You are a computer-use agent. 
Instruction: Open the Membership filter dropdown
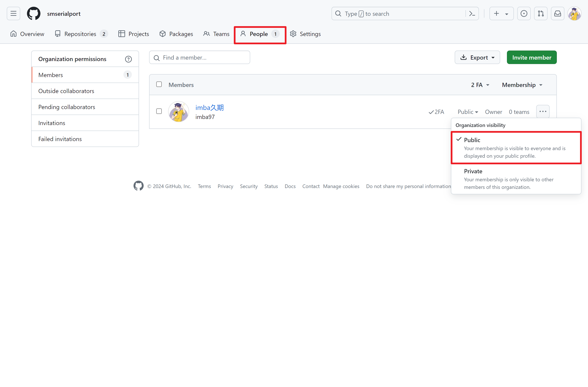[x=522, y=85]
